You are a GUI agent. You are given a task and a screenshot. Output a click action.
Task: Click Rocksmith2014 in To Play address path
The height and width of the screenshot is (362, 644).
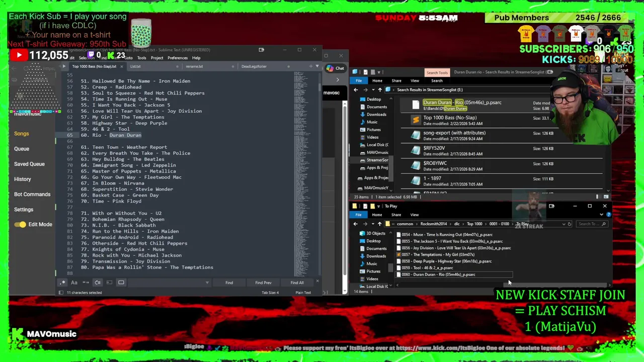[433, 224]
